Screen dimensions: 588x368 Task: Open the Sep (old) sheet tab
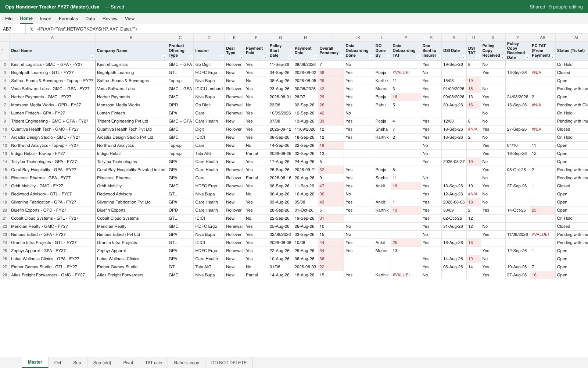(x=102, y=362)
